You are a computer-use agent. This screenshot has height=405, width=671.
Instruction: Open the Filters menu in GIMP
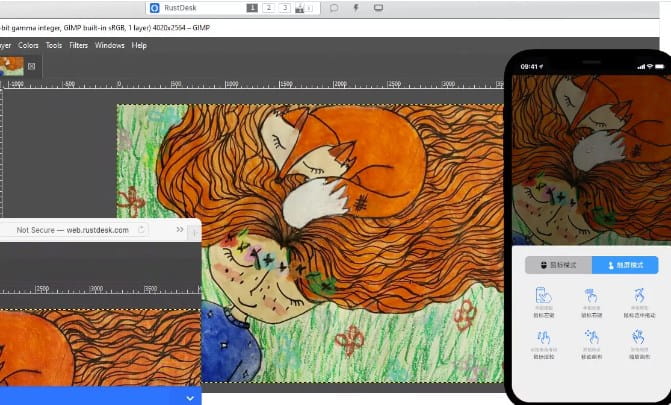click(78, 45)
